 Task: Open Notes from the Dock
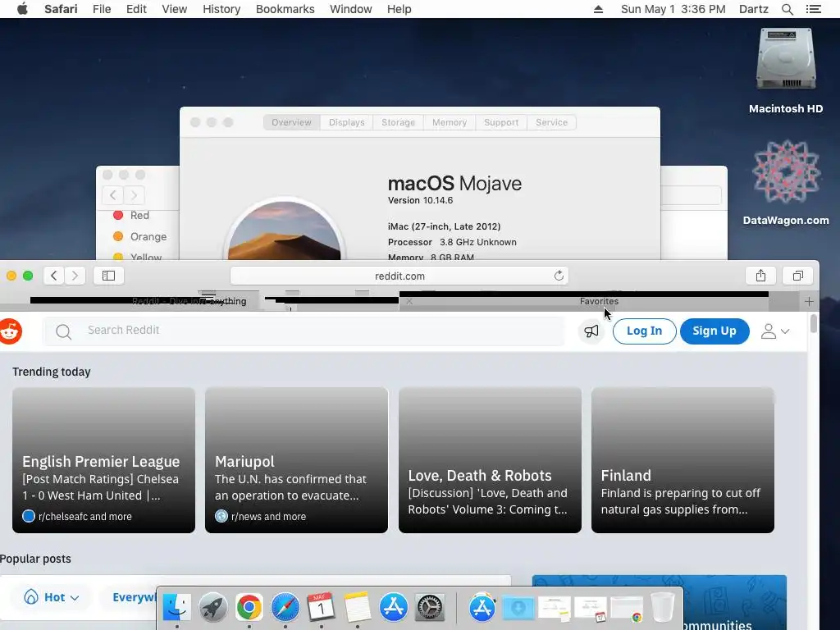[x=358, y=607]
